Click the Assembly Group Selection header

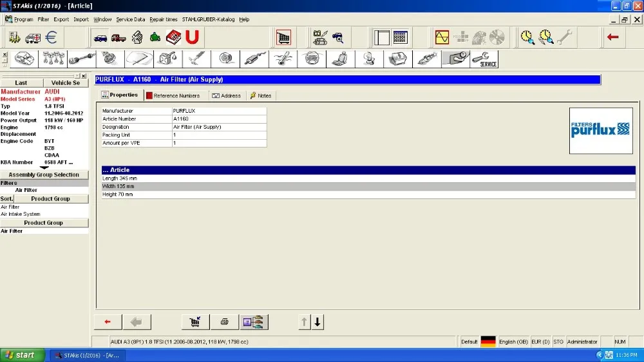click(44, 175)
